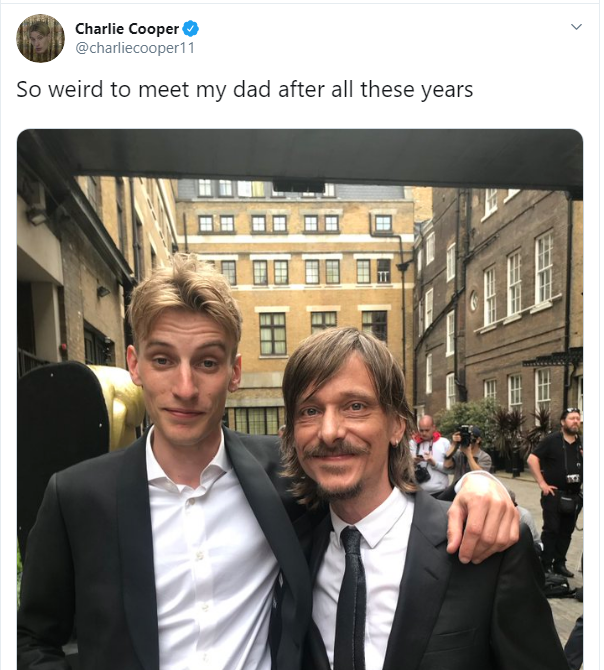Screen dimensions: 604x670
Task: Click the photographer holding camera in background
Action: pyautogui.click(x=468, y=453)
